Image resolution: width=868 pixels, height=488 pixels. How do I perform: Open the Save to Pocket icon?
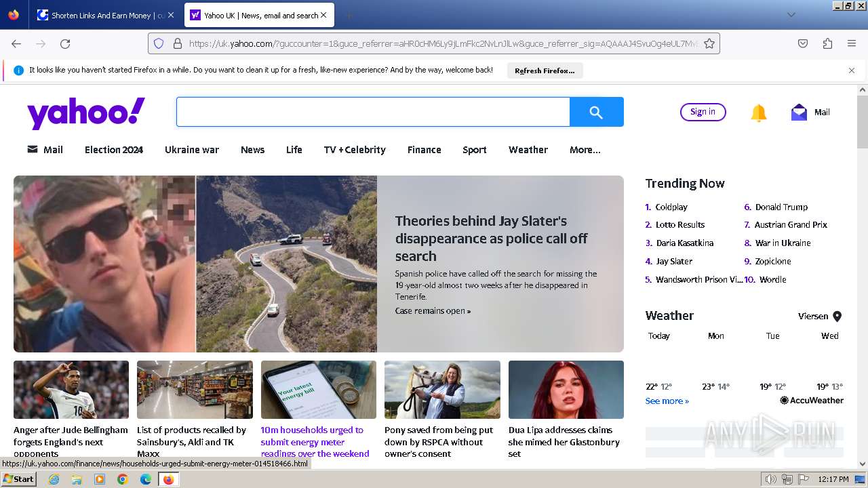pyautogui.click(x=803, y=43)
